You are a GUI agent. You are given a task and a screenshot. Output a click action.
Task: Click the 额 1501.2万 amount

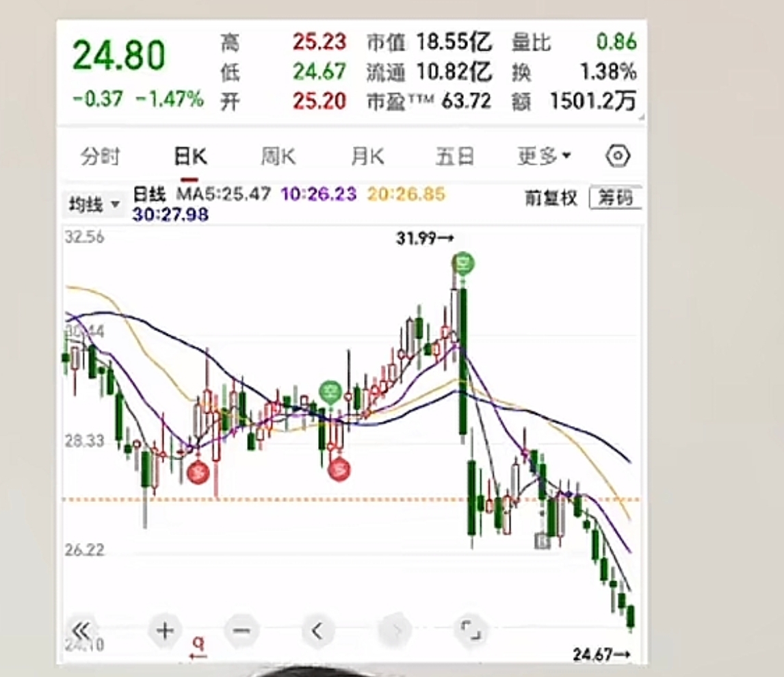tap(593, 101)
